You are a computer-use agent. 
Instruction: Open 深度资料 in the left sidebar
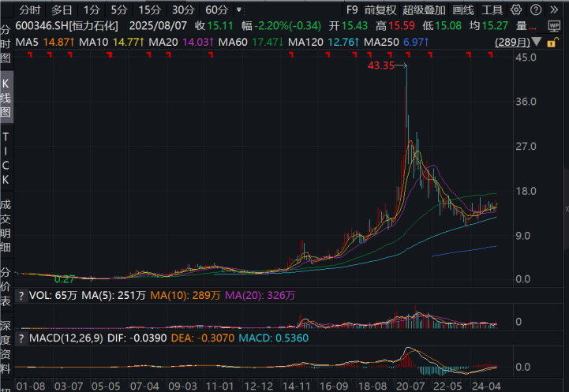tap(6, 347)
